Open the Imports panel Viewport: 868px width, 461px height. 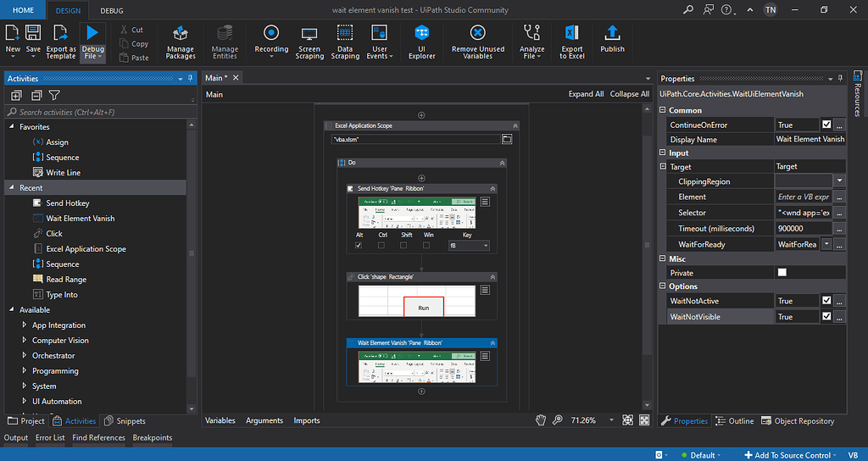pos(307,420)
